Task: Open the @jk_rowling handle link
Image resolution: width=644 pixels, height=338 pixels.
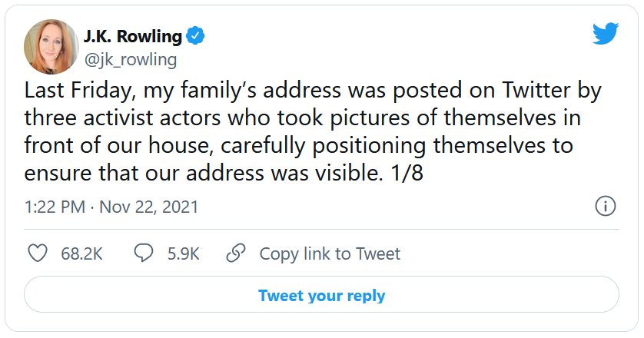Action: (131, 59)
